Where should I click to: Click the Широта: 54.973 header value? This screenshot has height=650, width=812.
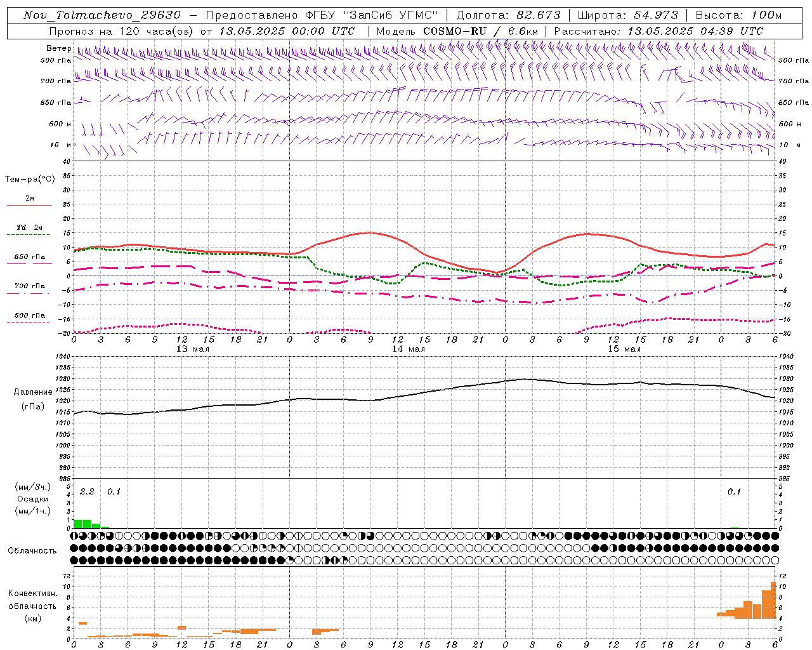[x=628, y=15]
